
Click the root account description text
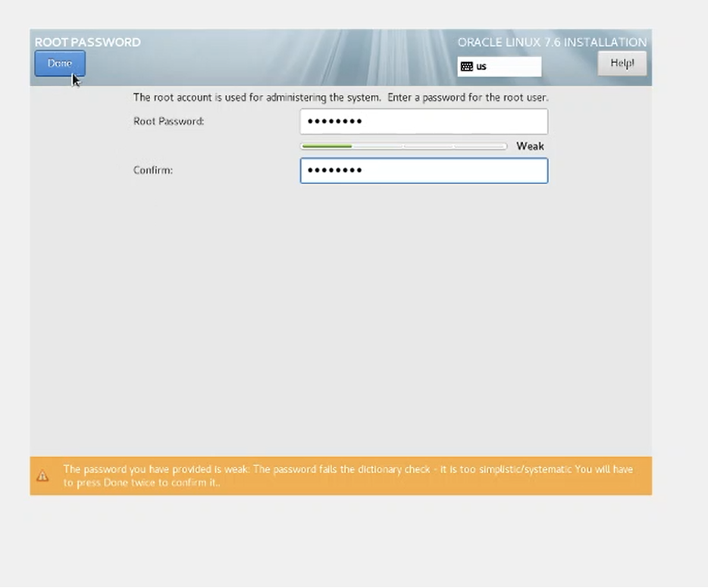click(x=340, y=98)
